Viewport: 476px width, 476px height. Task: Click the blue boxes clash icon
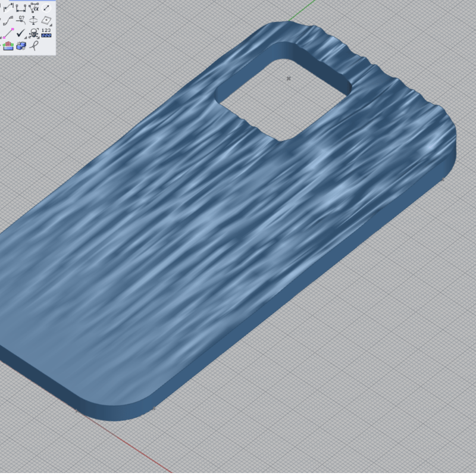click(21, 46)
